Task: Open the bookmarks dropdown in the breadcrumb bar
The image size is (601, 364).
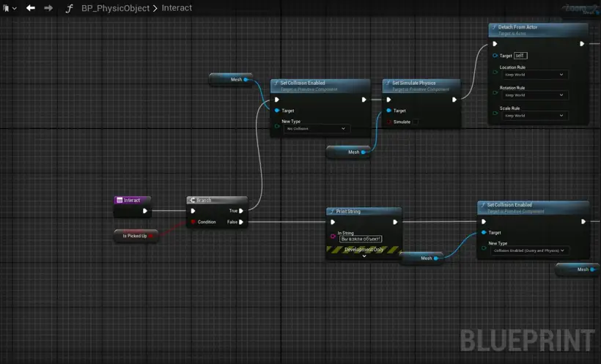Action: click(10, 8)
